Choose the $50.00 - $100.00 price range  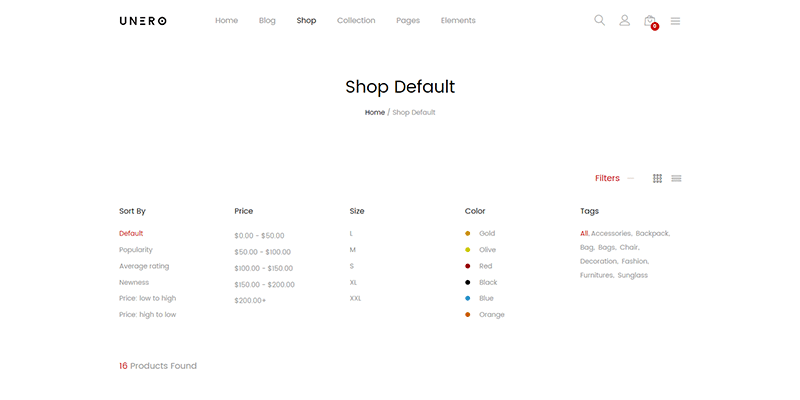(x=262, y=252)
